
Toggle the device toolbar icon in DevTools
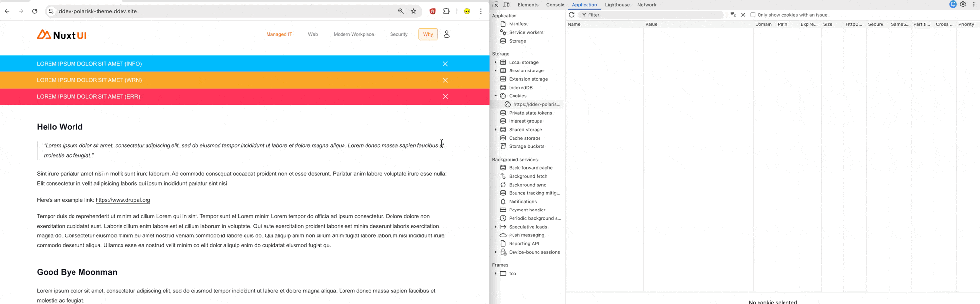click(x=506, y=5)
